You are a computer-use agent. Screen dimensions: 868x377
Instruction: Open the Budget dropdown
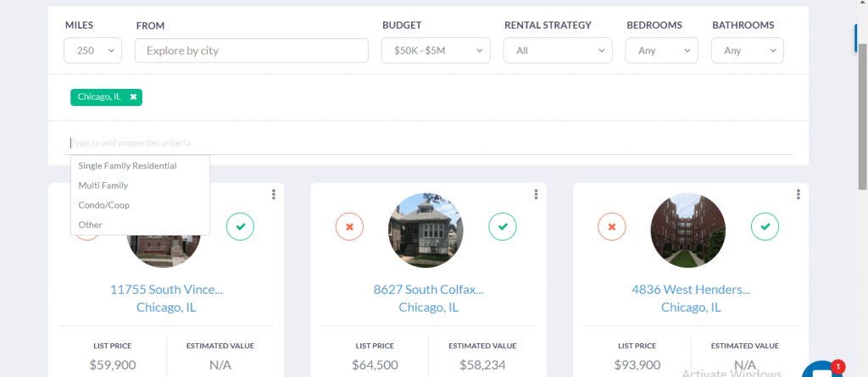pyautogui.click(x=436, y=51)
